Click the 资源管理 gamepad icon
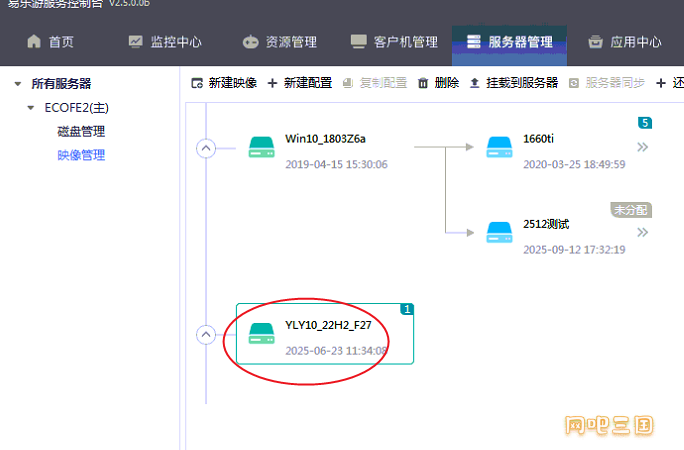 click(x=250, y=42)
